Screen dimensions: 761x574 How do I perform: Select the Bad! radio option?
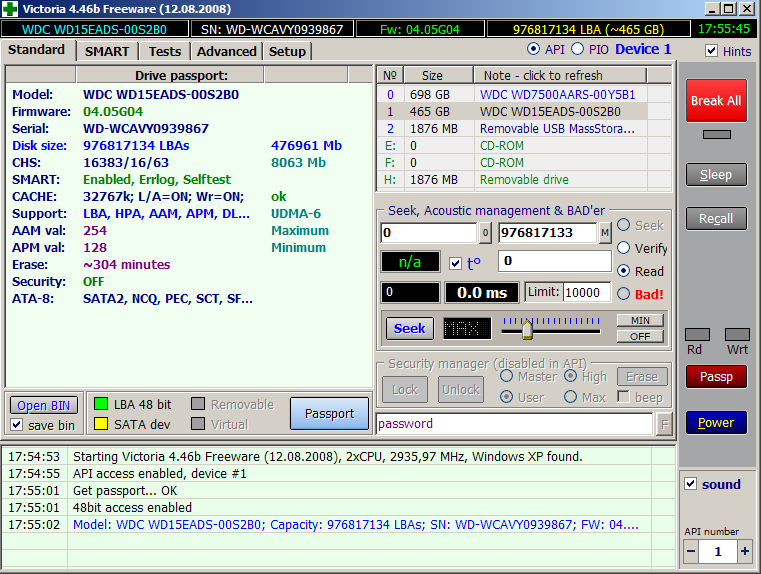[x=624, y=294]
